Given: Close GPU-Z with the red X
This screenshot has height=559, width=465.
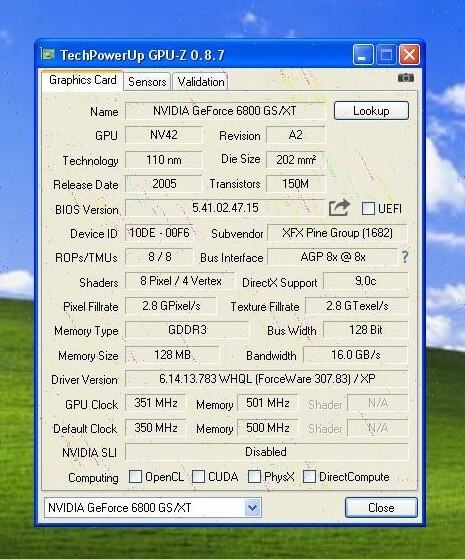Looking at the screenshot, I should point(409,55).
